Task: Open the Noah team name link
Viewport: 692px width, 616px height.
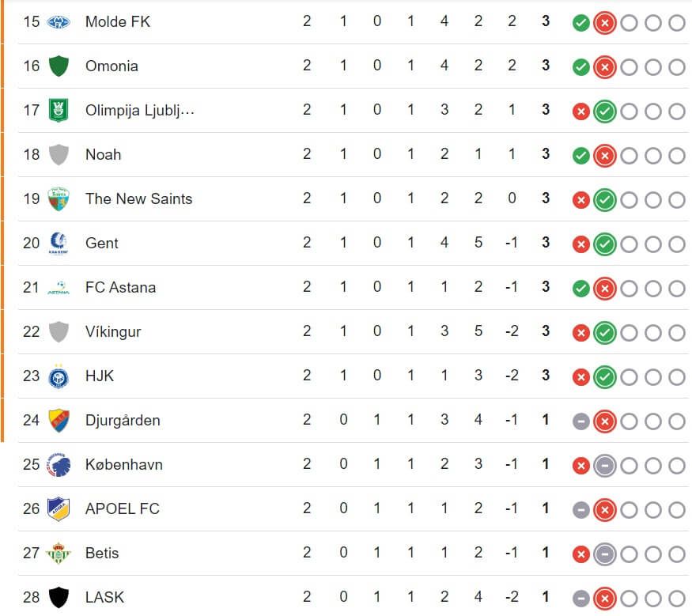Action: (103, 155)
